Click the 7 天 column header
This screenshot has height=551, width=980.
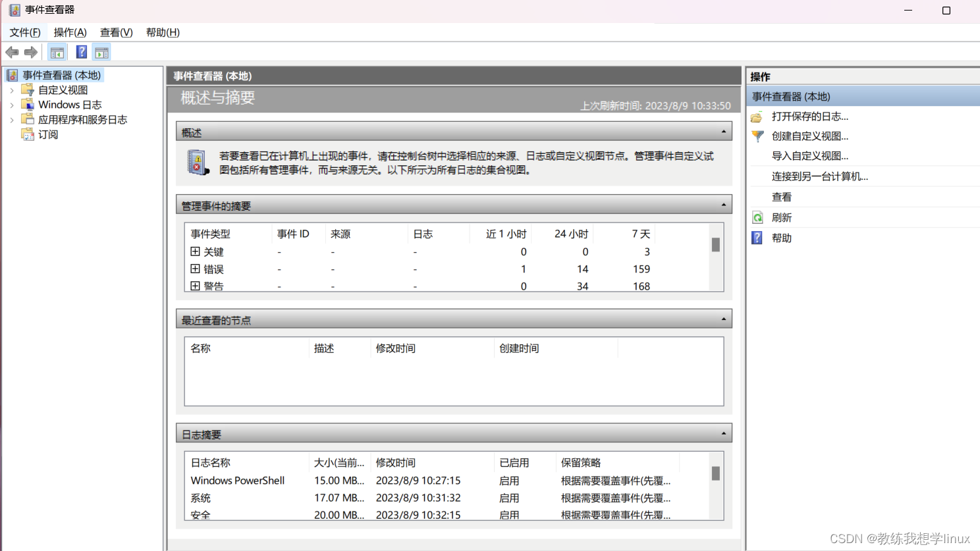[641, 234]
